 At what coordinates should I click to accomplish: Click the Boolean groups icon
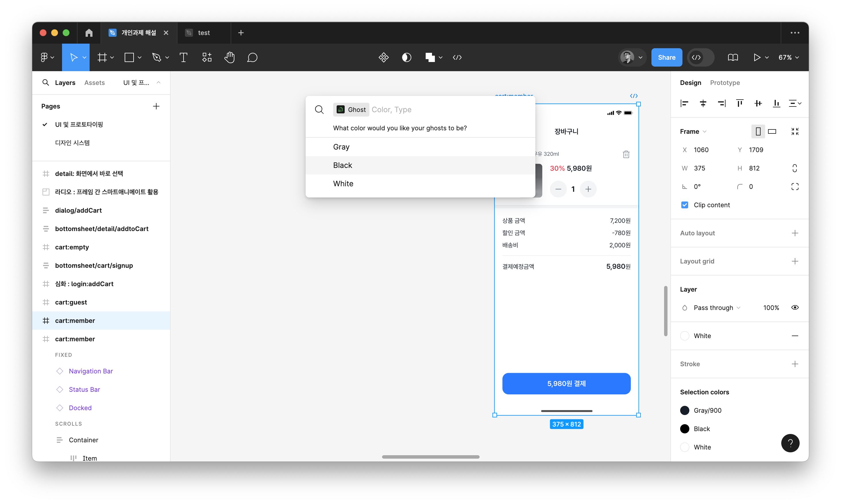click(x=430, y=57)
